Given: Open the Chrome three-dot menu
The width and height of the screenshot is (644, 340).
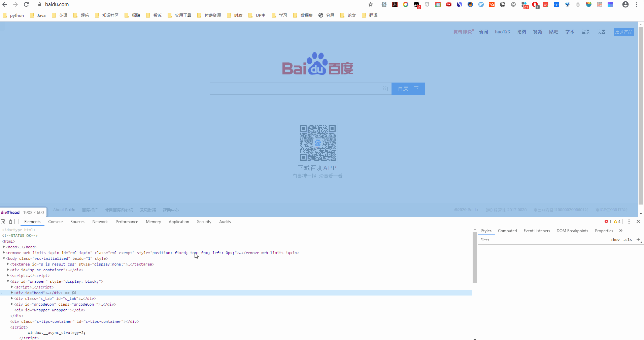Looking at the screenshot, I should (636, 4).
